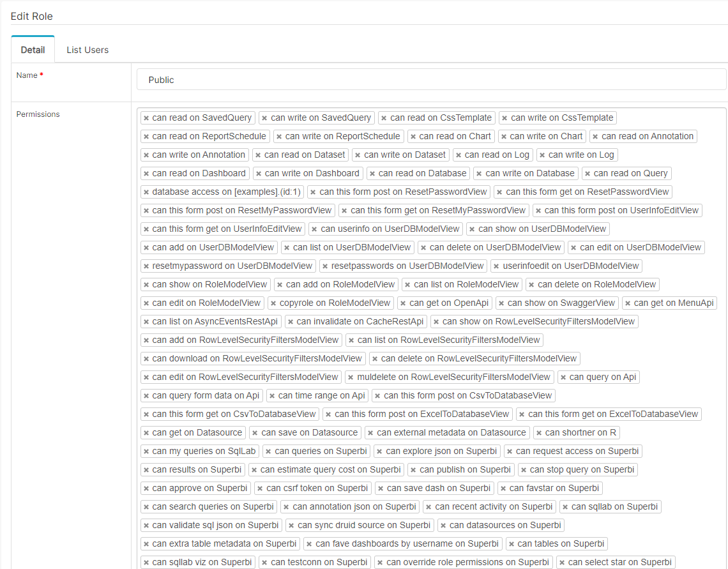
Task: Remove 'can query on Api' tag
Action: 563,378
